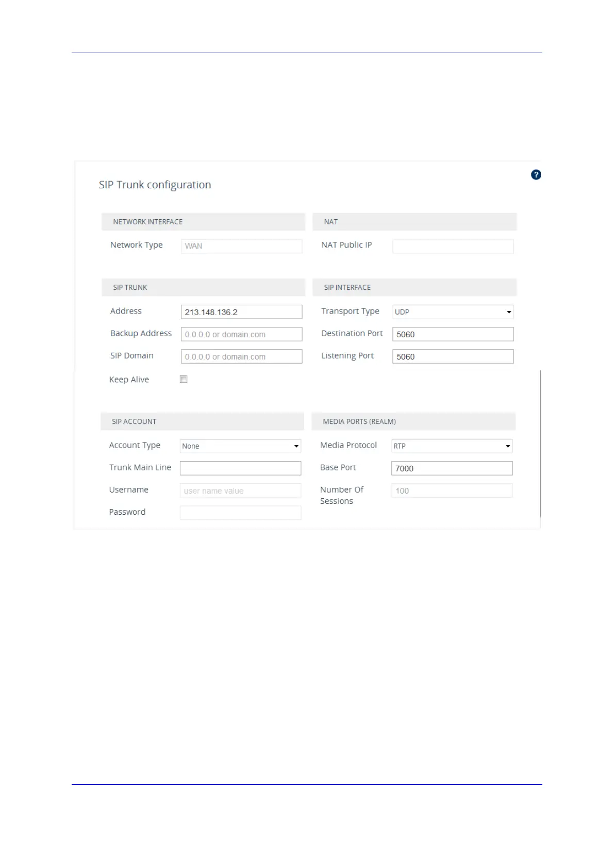Click the NAT Public IP field
This screenshot has height=868, width=614.
(453, 246)
